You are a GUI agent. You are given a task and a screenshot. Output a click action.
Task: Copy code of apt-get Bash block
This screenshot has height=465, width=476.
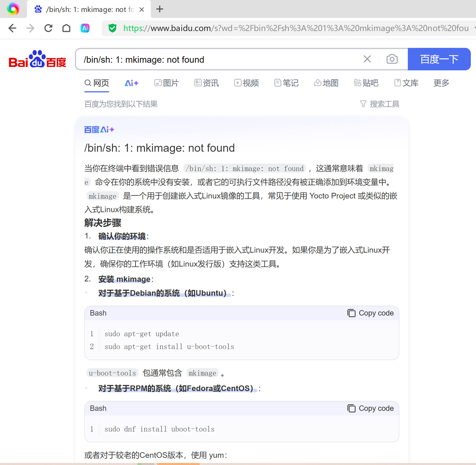(x=370, y=313)
